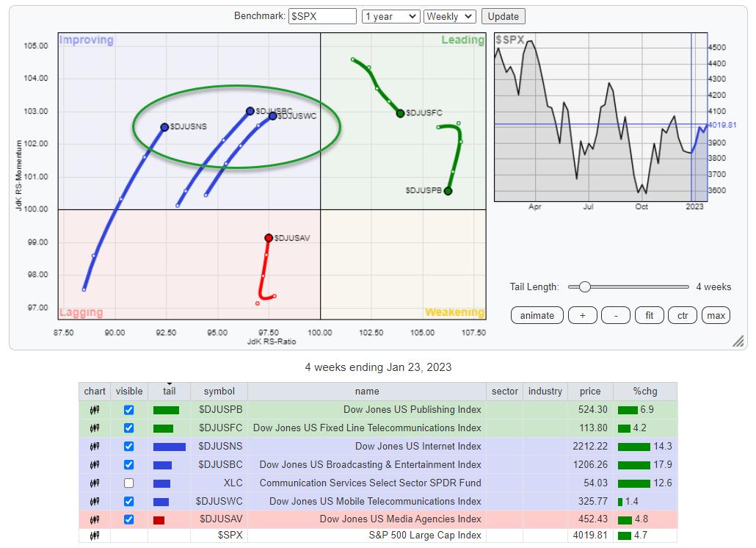
Task: Enable visibility checkbox for XLC
Action: pyautogui.click(x=129, y=483)
